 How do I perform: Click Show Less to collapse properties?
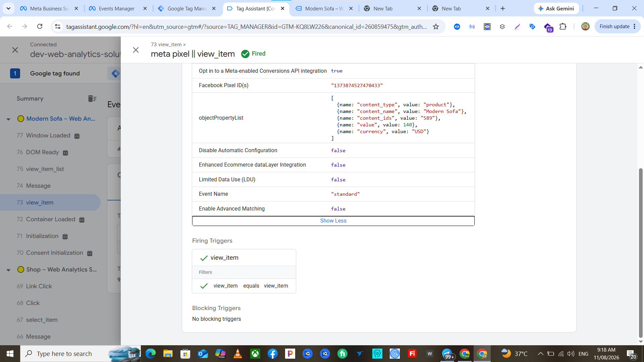click(333, 221)
